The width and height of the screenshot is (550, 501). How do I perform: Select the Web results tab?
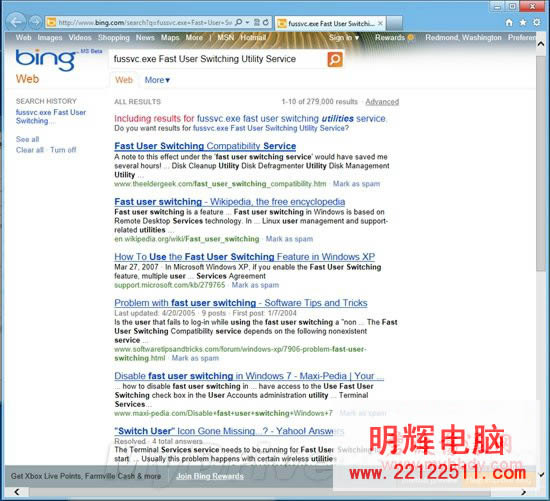[124, 80]
